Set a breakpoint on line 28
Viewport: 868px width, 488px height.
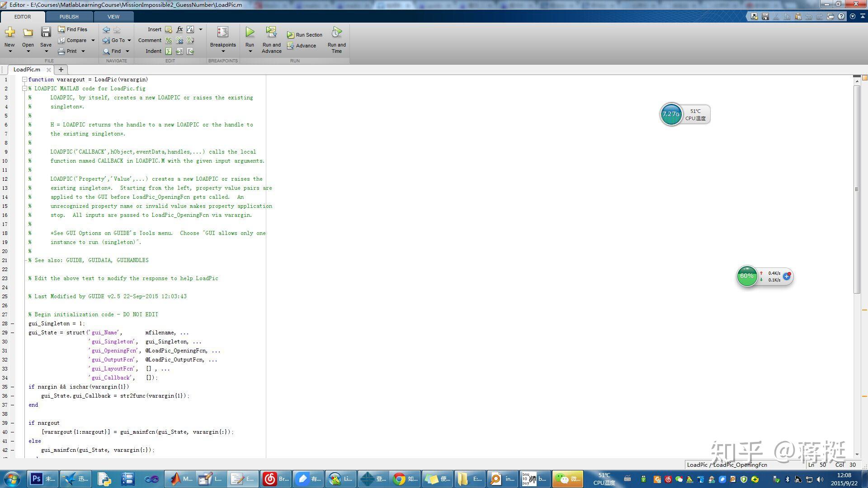coord(12,324)
